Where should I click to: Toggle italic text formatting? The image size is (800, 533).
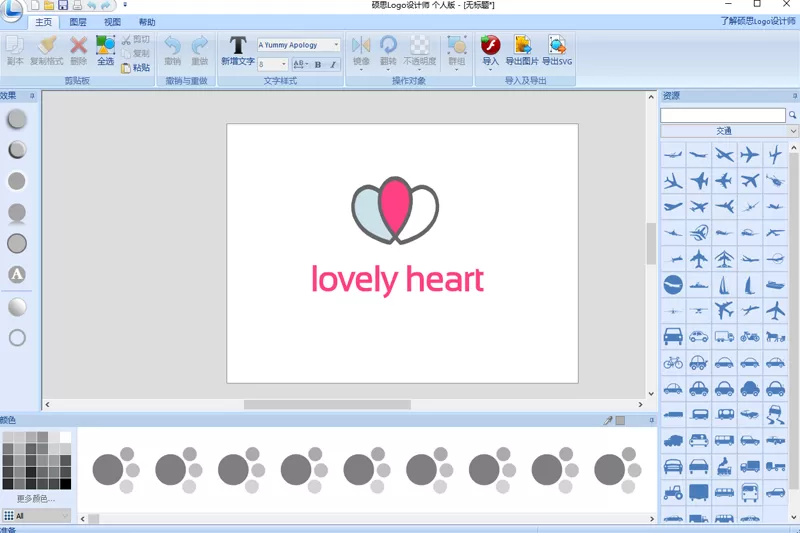(333, 64)
